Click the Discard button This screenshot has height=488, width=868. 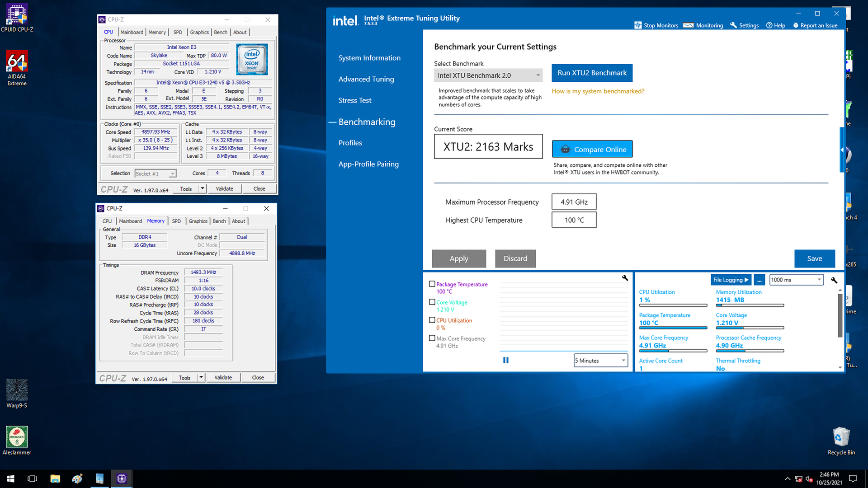point(515,258)
